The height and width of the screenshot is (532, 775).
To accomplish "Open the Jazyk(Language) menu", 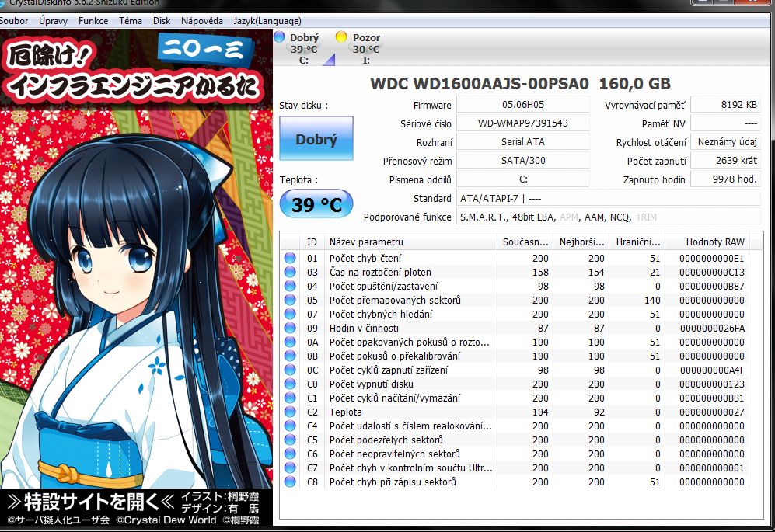I will 267,21.
